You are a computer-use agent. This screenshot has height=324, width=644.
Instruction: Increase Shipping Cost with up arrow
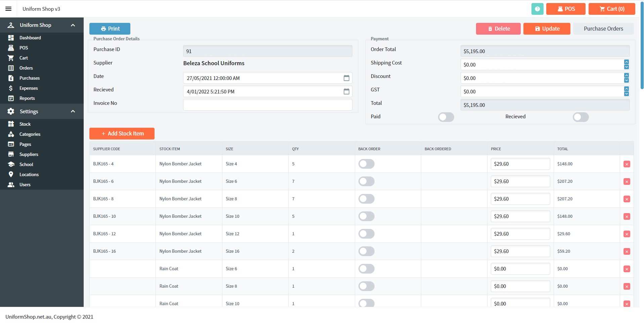[626, 62]
